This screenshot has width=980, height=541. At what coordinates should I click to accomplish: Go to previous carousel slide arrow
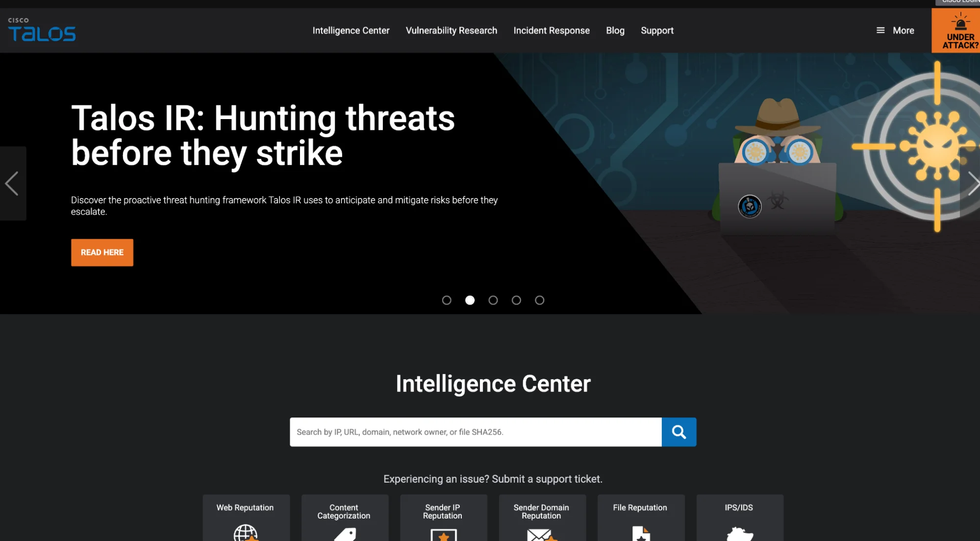click(x=12, y=183)
